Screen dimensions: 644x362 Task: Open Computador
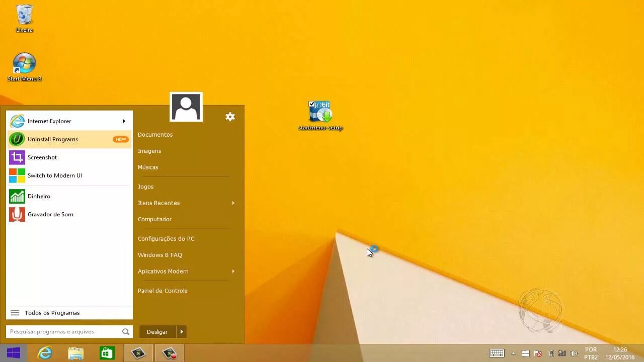[x=154, y=219]
